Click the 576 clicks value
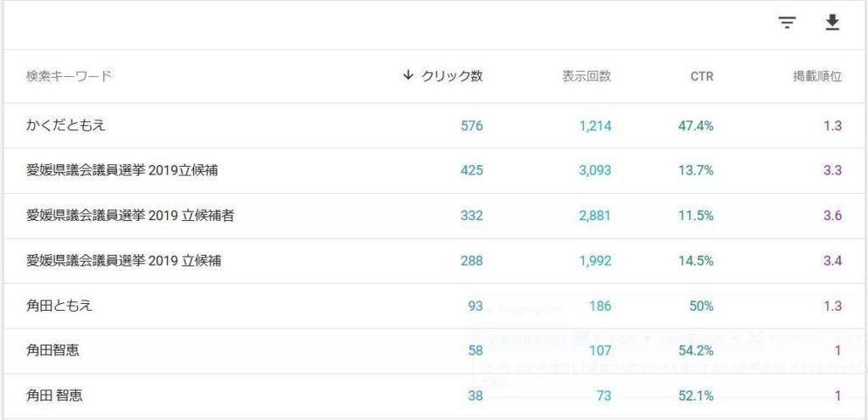 [471, 126]
